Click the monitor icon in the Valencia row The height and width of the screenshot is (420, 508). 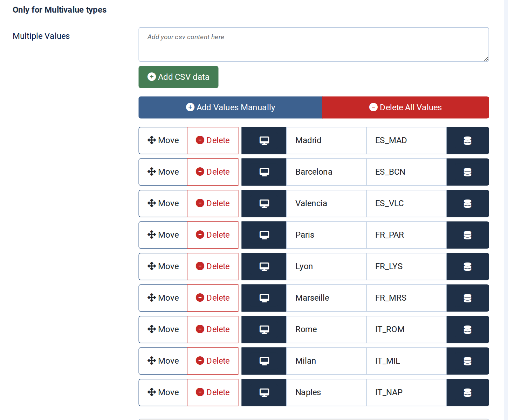(264, 203)
